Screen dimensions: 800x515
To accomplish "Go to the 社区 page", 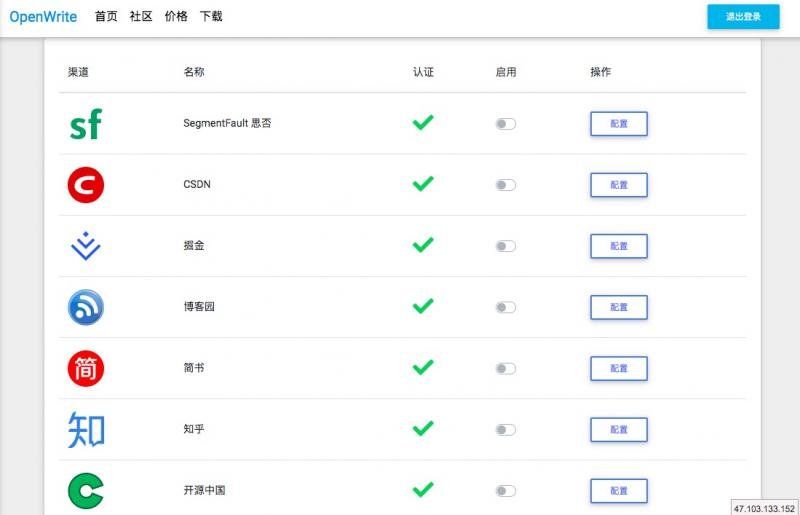I will [x=141, y=17].
